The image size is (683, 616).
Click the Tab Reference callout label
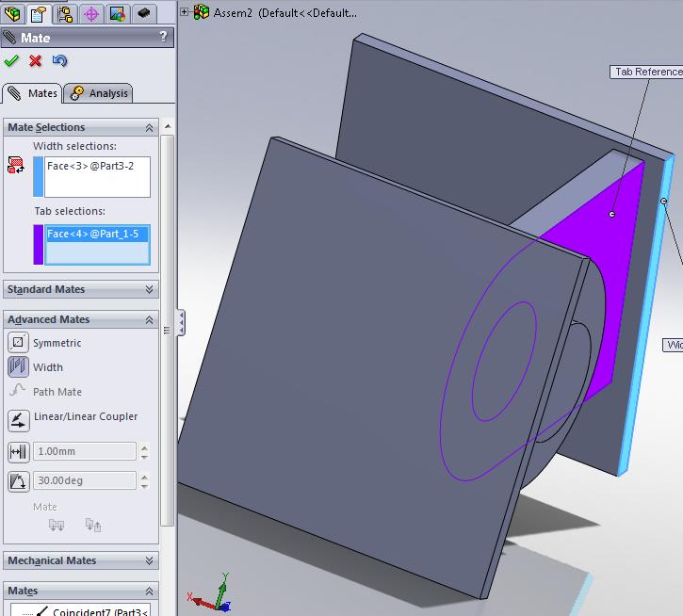[646, 72]
